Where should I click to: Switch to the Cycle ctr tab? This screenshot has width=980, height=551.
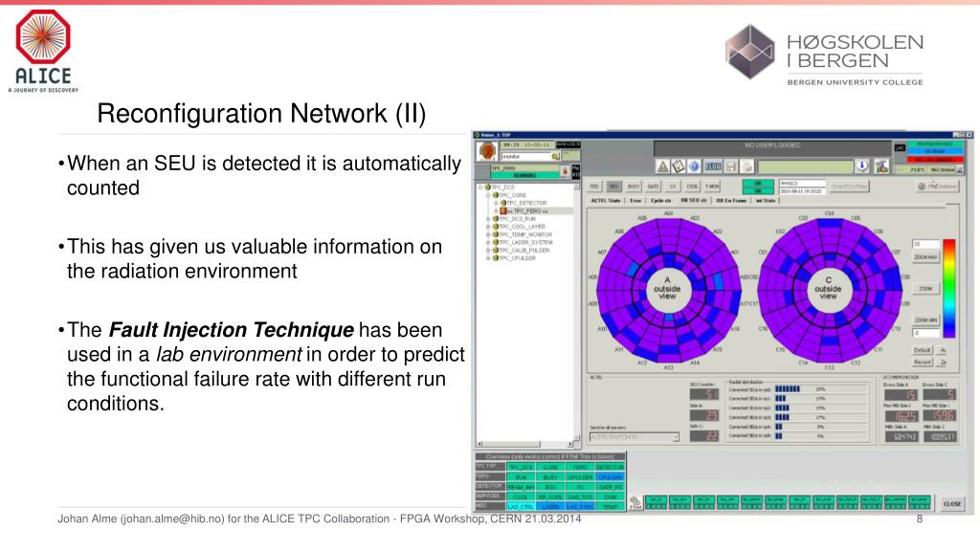coord(660,201)
